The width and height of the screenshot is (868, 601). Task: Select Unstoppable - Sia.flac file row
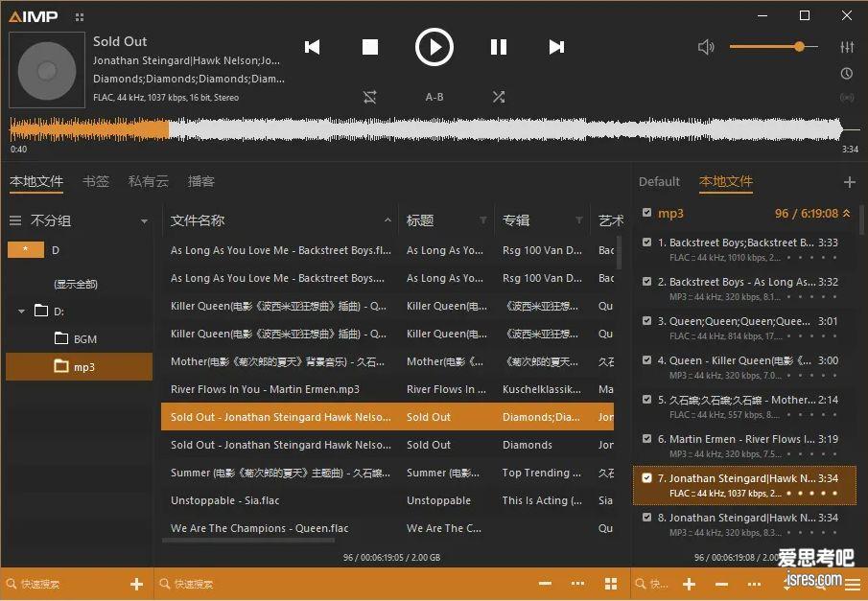(387, 500)
